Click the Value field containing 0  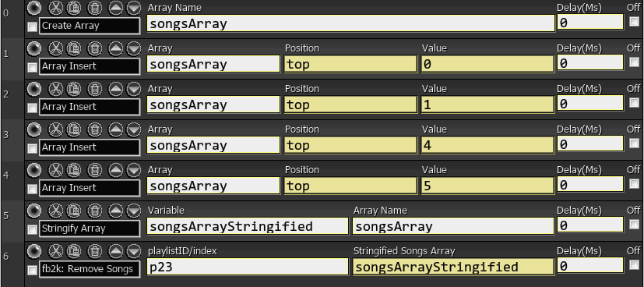point(487,64)
